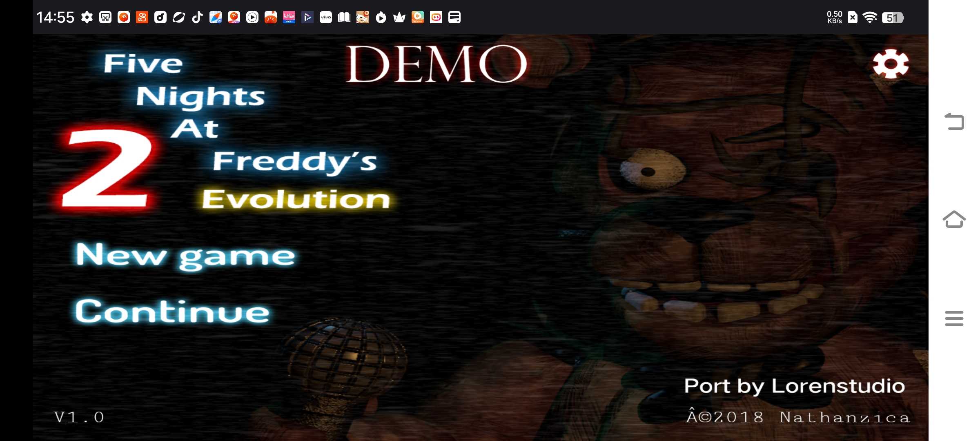
Task: Tap the ©2018 Nathanzica copyright text
Action: click(x=798, y=416)
